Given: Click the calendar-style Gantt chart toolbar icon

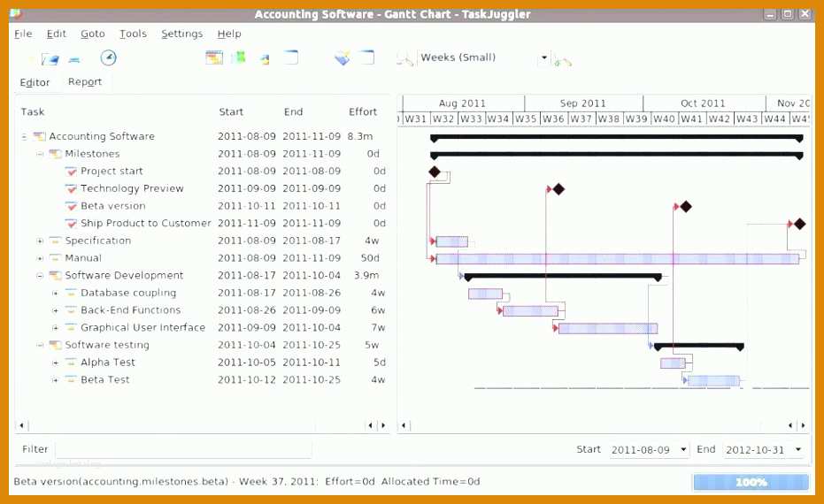Looking at the screenshot, I should click(x=214, y=57).
